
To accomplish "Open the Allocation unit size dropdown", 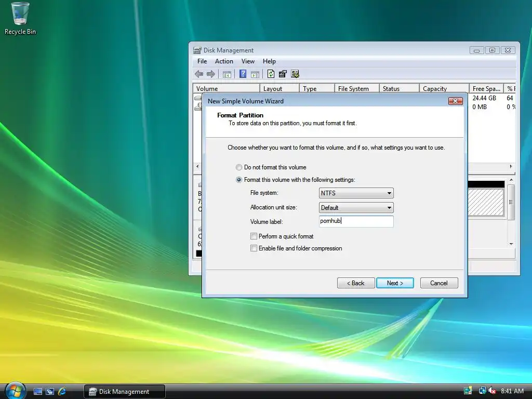I will click(x=356, y=208).
